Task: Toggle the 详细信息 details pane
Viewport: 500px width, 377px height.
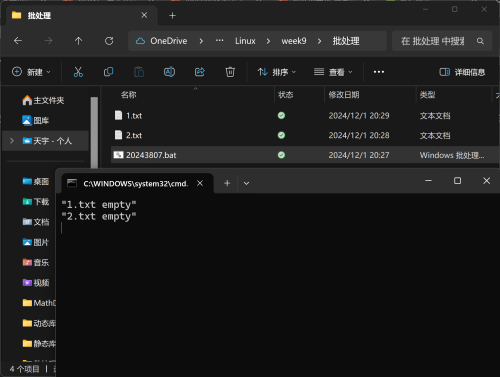Action: click(x=462, y=72)
